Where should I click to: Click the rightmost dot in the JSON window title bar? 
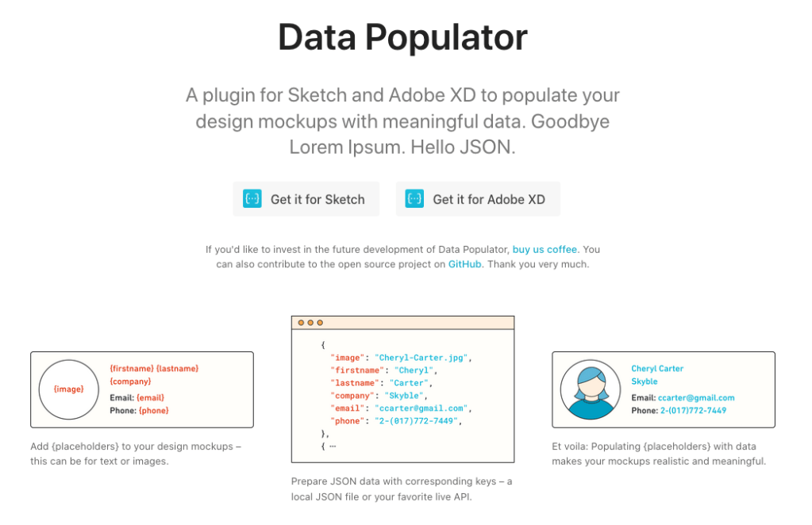coord(320,323)
